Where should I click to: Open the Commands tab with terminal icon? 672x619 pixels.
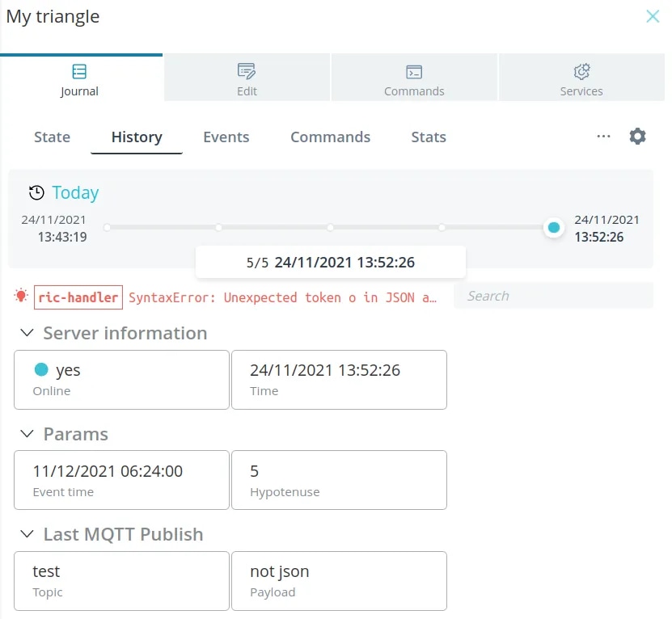[414, 78]
